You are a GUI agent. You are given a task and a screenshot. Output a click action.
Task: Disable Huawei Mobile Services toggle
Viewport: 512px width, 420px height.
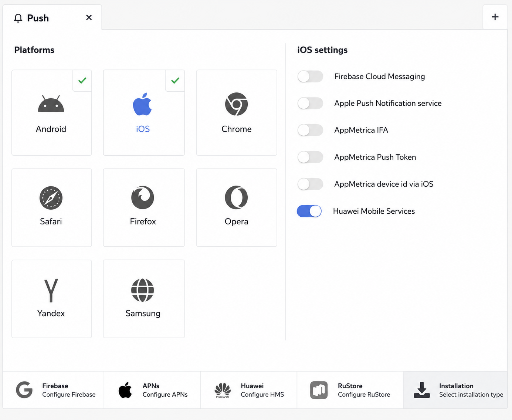pos(309,211)
